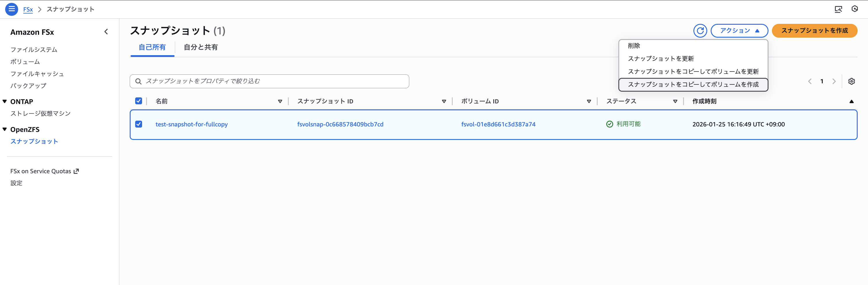Open table preferences gear icon

coord(851,81)
